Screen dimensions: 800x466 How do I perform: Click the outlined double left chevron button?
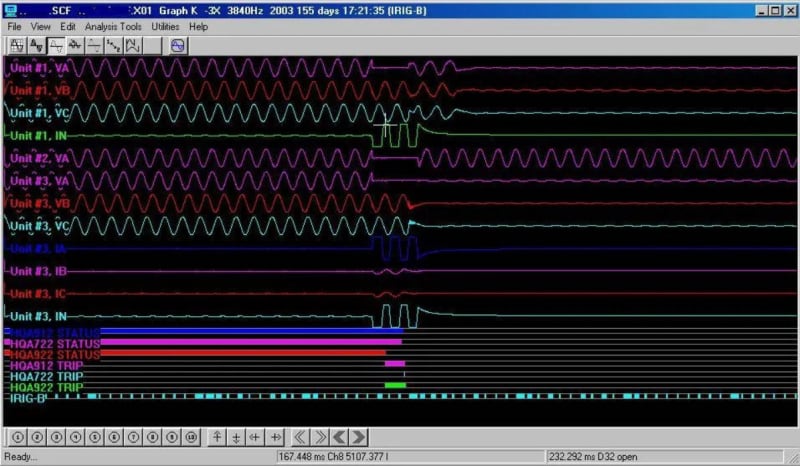tap(302, 437)
